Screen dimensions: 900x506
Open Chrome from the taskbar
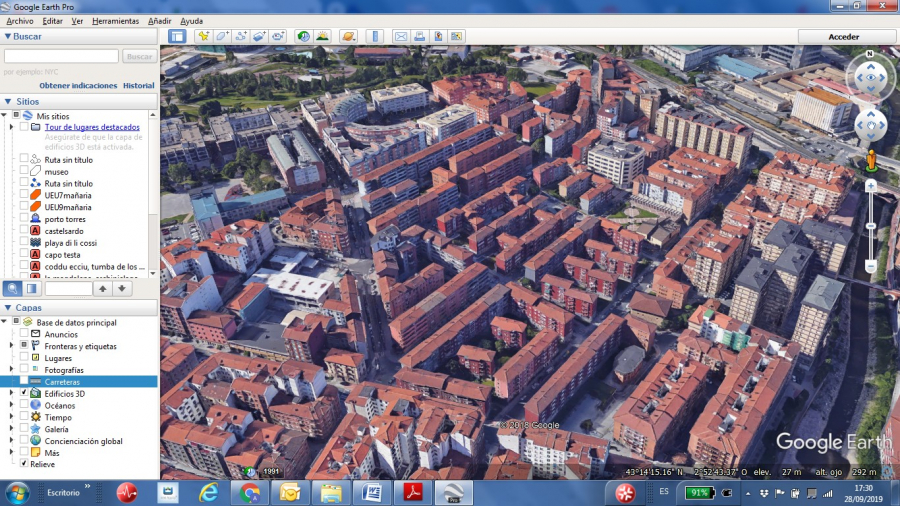(x=250, y=493)
